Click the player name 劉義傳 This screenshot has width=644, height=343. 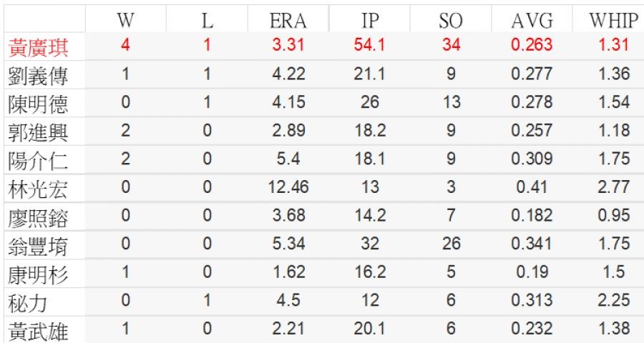39,76
